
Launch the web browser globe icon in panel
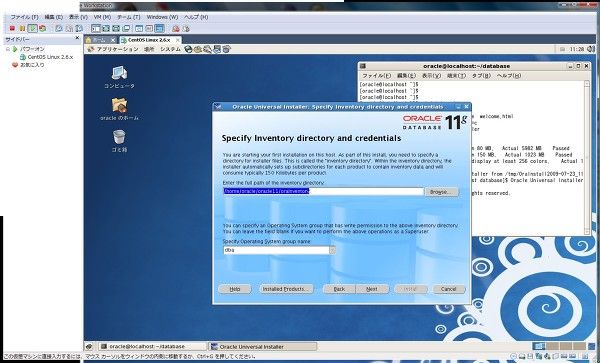click(188, 49)
